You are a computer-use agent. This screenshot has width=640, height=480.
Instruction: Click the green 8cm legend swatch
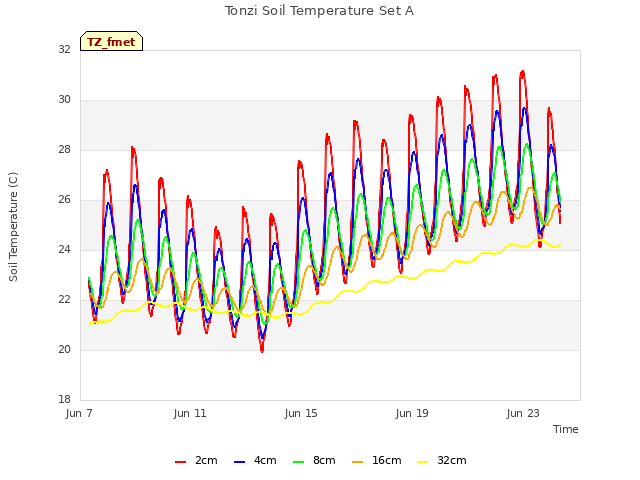[299, 462]
